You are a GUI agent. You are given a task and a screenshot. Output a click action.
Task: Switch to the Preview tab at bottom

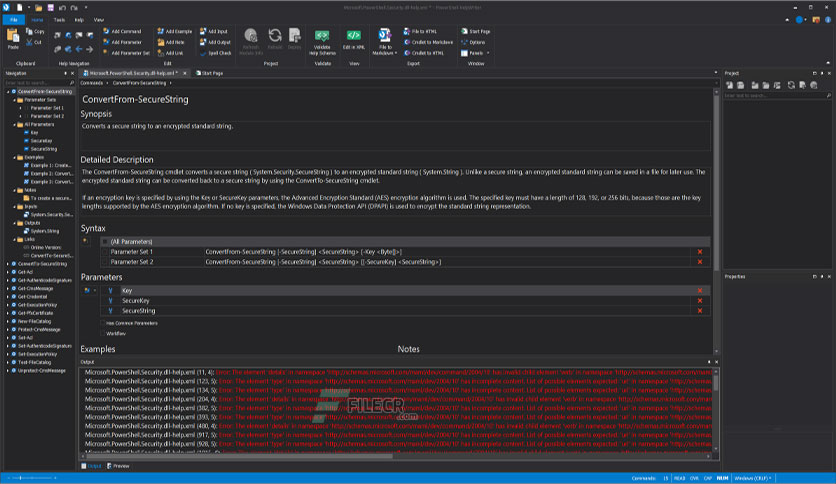click(118, 466)
